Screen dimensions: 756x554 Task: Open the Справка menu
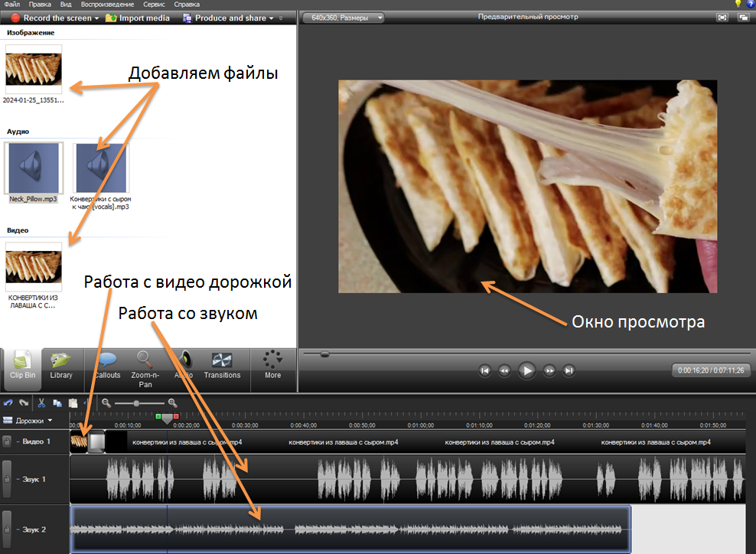point(187,5)
